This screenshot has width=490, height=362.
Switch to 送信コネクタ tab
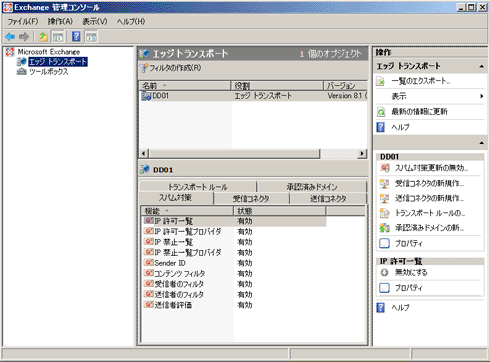(328, 199)
